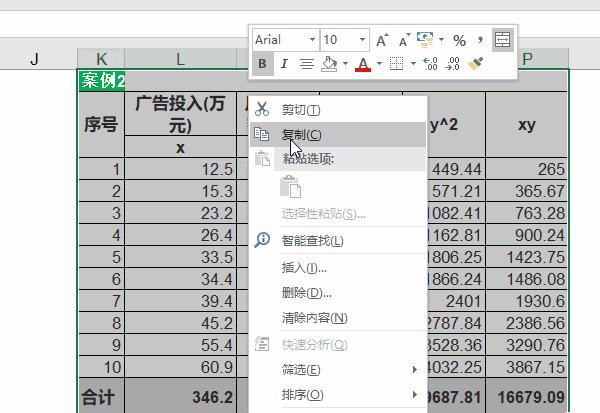This screenshot has width=600, height=413.
Task: Choose 剪切(T) from context menu
Action: 338,110
